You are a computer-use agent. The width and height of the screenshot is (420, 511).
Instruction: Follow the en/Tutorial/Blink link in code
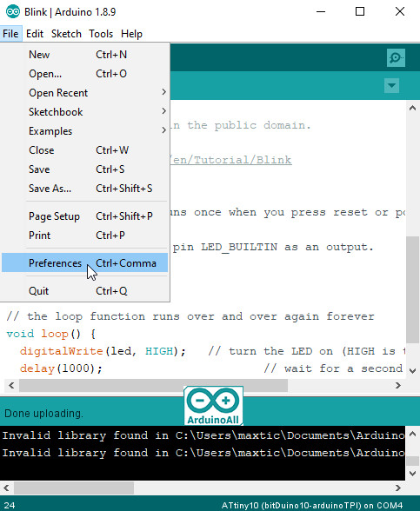231,160
